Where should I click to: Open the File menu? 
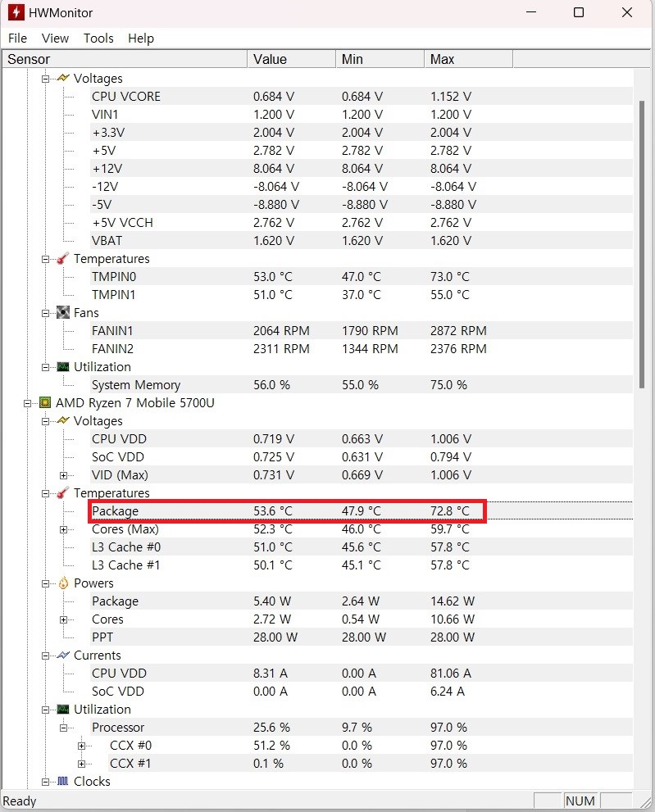coord(17,39)
